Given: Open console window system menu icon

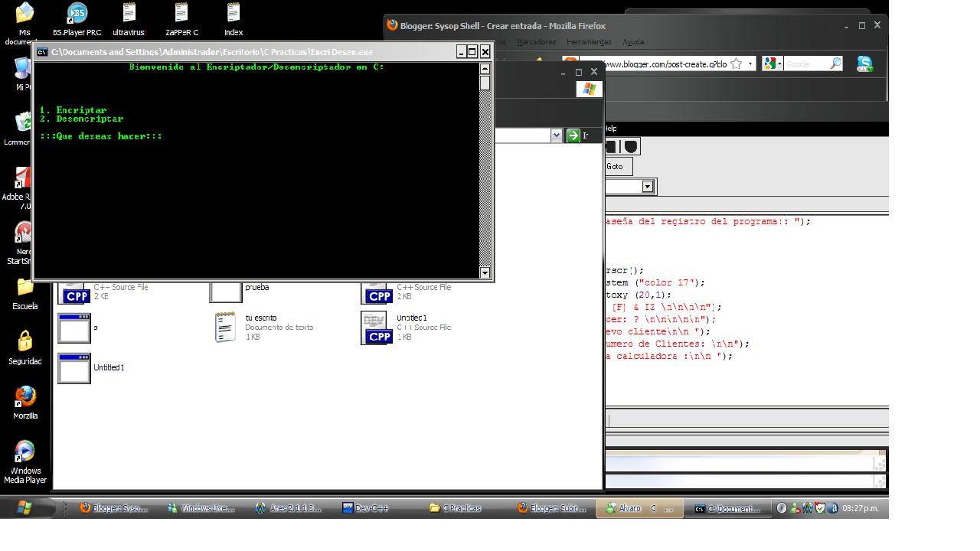Looking at the screenshot, I should coord(42,52).
